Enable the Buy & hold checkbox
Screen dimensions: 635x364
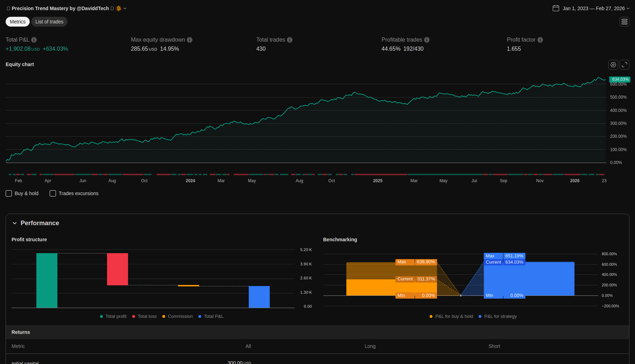pos(9,193)
